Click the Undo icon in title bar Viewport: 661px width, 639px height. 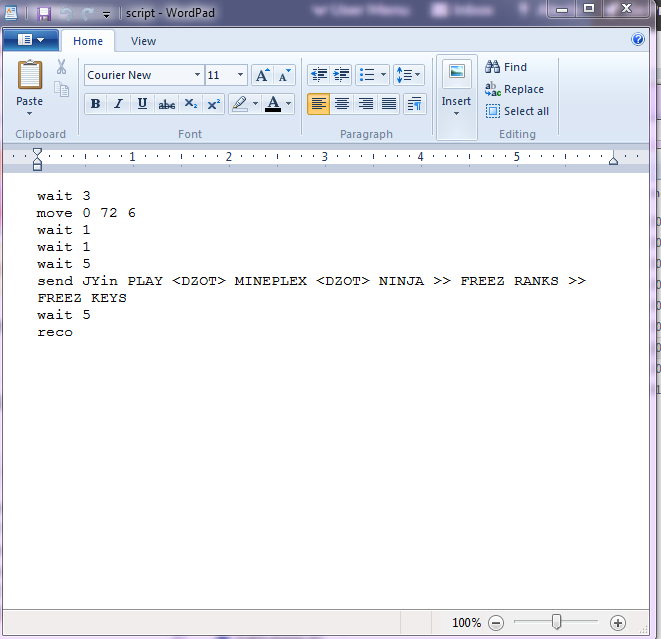pyautogui.click(x=66, y=13)
